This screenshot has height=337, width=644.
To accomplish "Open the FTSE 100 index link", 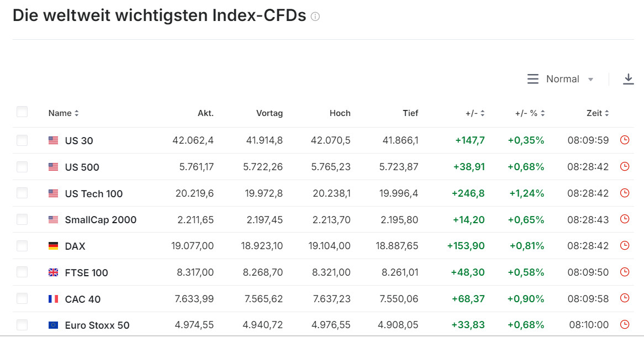I will (86, 272).
